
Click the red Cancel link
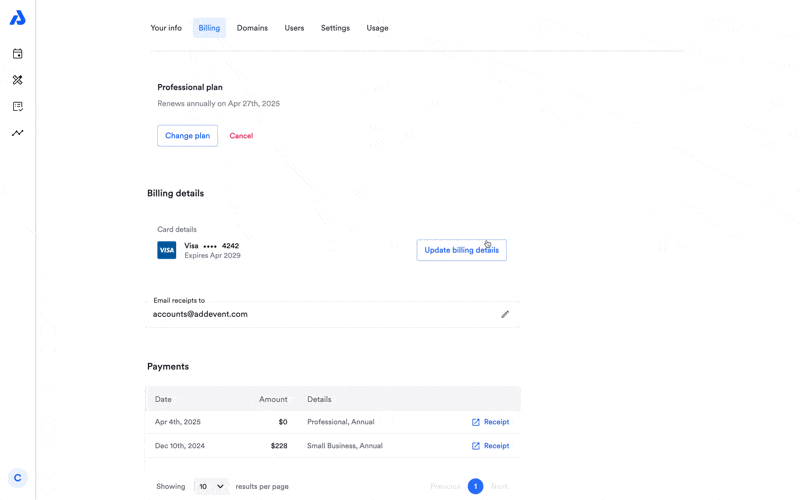tap(241, 136)
